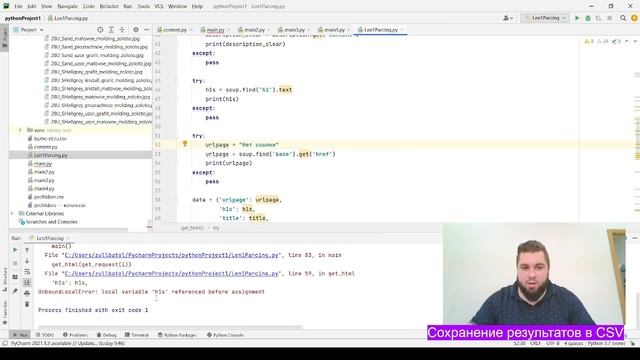Hide the Project tool window
The width and height of the screenshot is (640, 360).
click(x=147, y=30)
